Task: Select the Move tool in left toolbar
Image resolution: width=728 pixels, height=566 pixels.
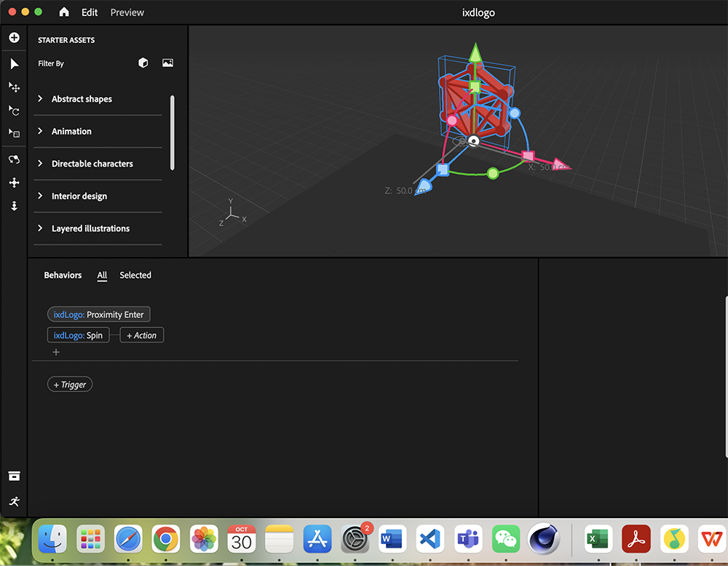Action: pos(14,87)
